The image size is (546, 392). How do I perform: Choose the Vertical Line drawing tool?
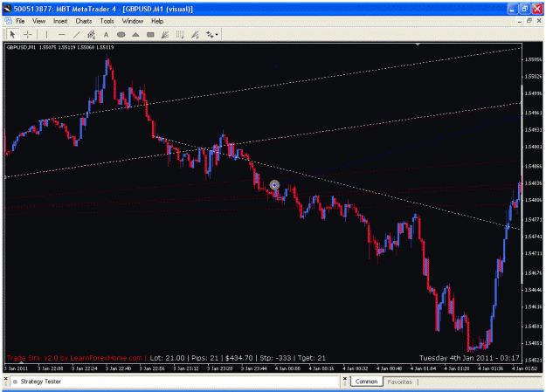point(46,34)
